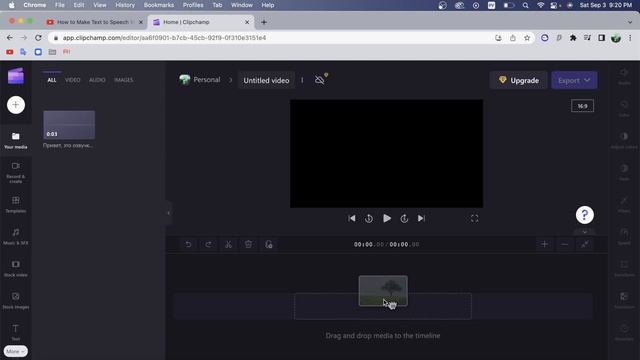The width and height of the screenshot is (640, 360).
Task: Click the Upgrade button
Action: pyautogui.click(x=518, y=80)
